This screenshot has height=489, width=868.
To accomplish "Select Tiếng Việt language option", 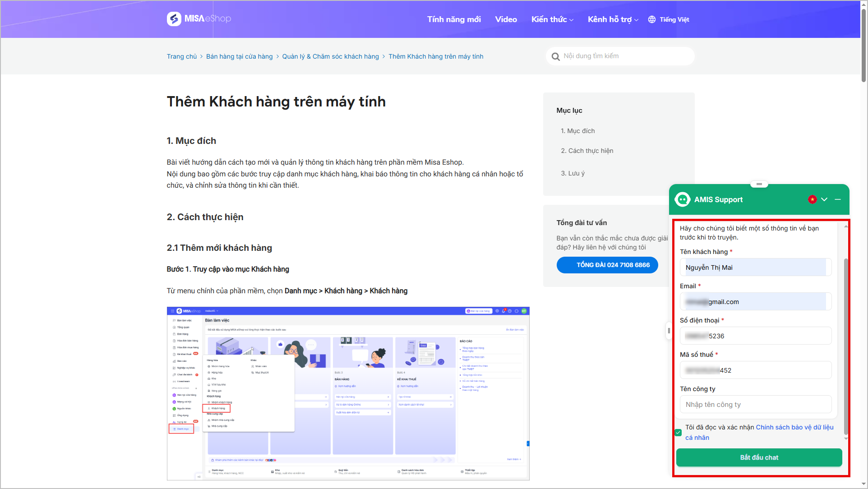I will tap(674, 19).
